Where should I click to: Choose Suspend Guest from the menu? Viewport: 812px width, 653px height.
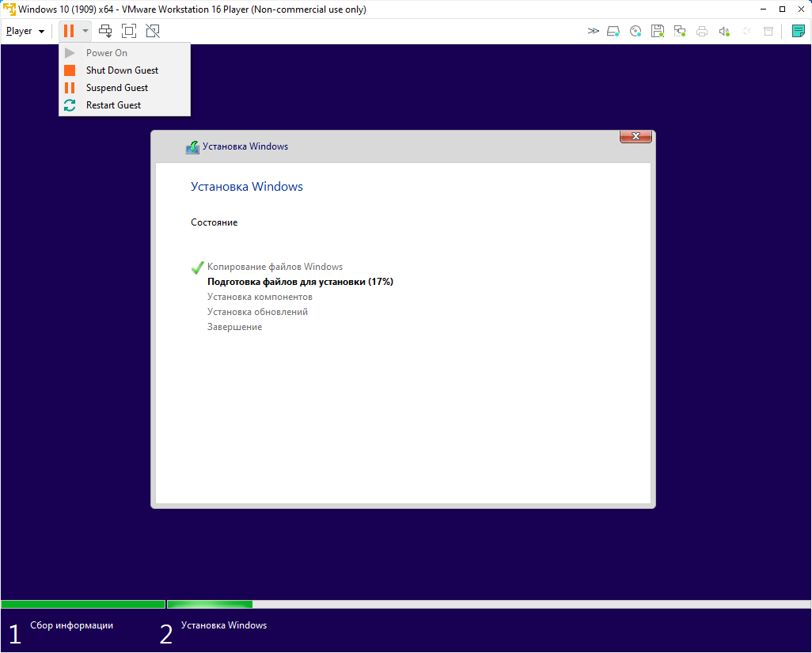click(x=124, y=88)
